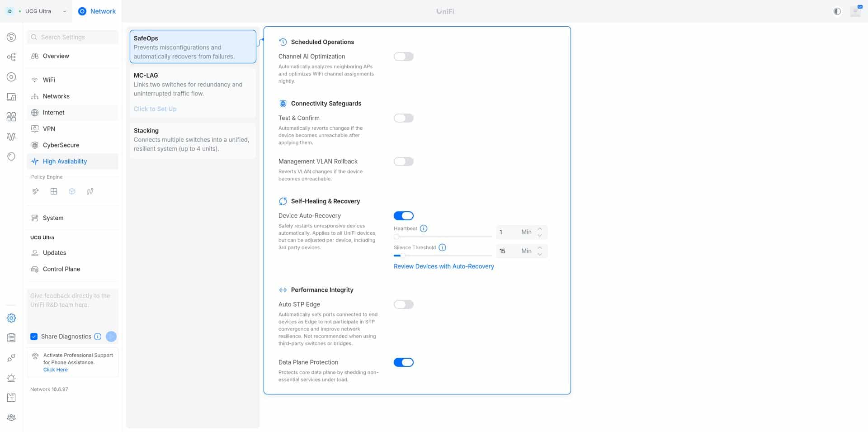Open the client devices icon in left rail

pos(11,97)
